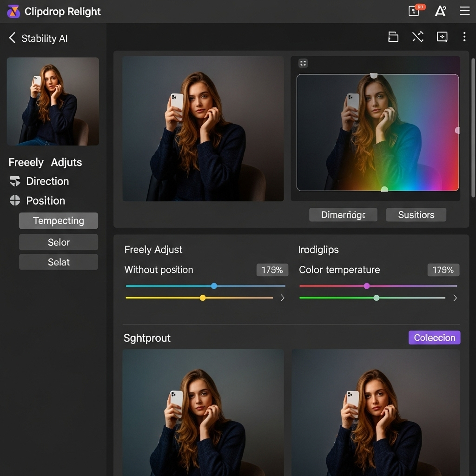The height and width of the screenshot is (476, 476).
Task: Click the Without position 179% value field
Action: coord(272,270)
